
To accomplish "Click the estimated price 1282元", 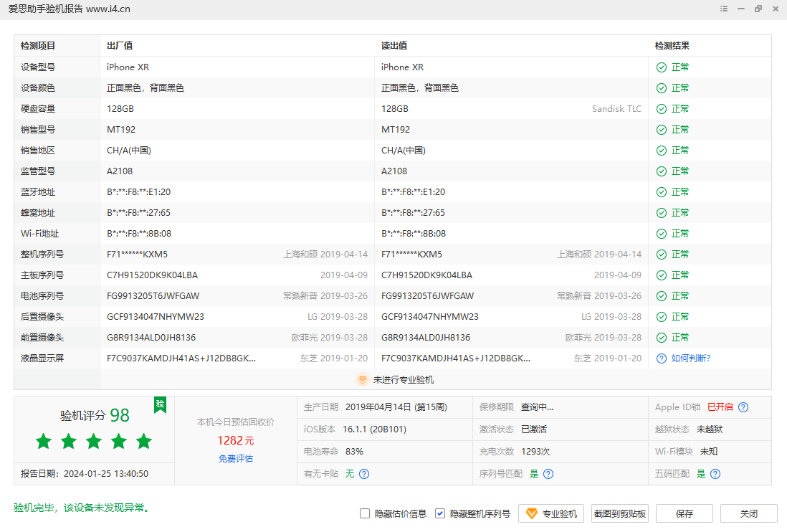I will click(x=235, y=441).
